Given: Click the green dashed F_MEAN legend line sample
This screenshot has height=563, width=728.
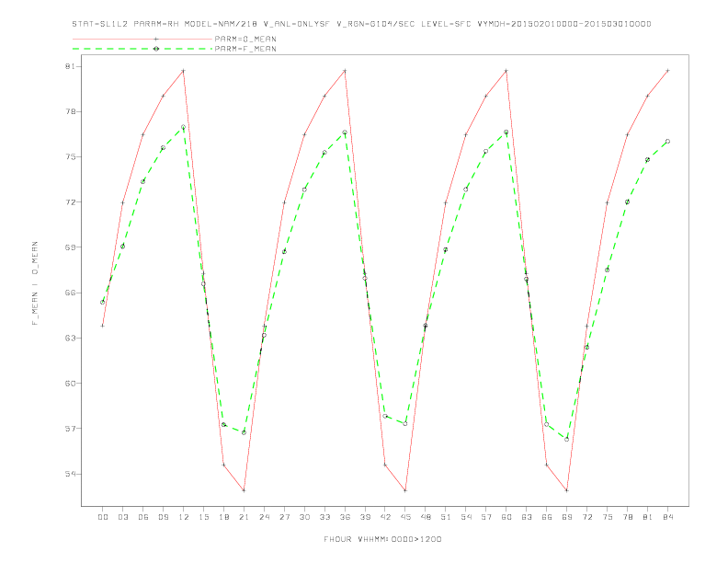Looking at the screenshot, I should [142, 49].
